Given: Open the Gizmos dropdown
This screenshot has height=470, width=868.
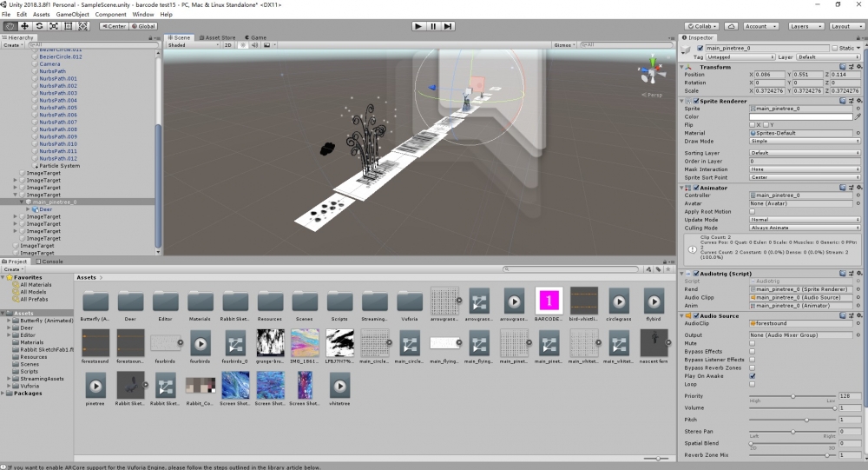Looking at the screenshot, I should click(x=565, y=45).
